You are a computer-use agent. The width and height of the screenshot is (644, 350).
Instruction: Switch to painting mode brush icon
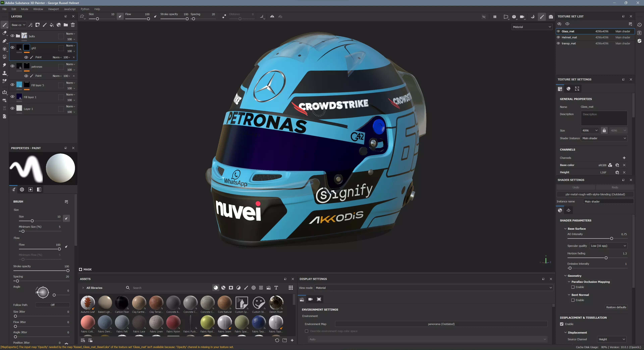[542, 17]
